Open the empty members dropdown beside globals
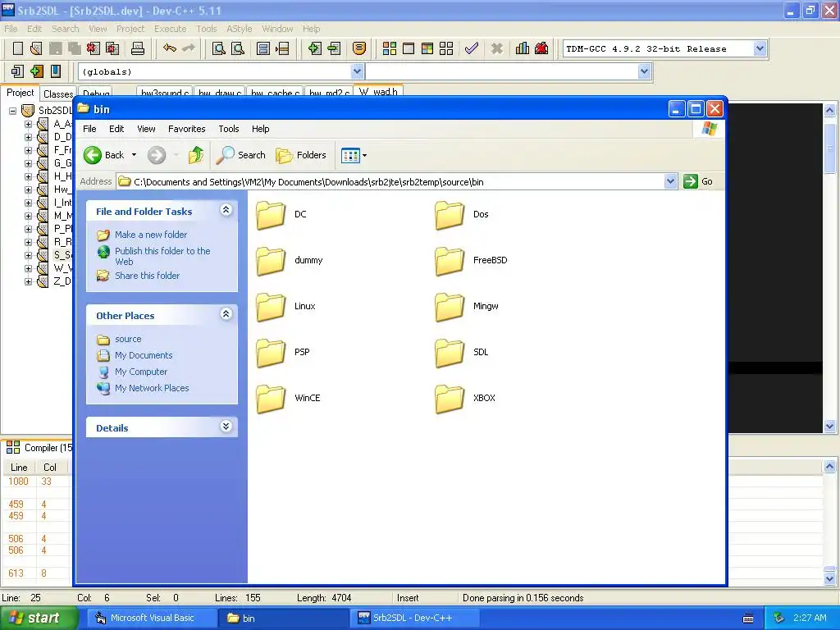 (x=645, y=71)
